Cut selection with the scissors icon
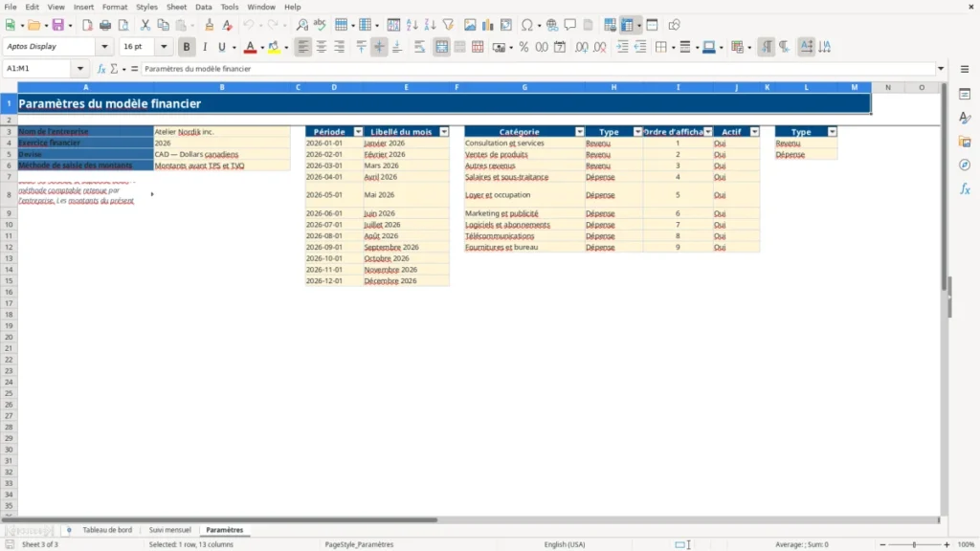The height and width of the screenshot is (551, 980). [145, 25]
